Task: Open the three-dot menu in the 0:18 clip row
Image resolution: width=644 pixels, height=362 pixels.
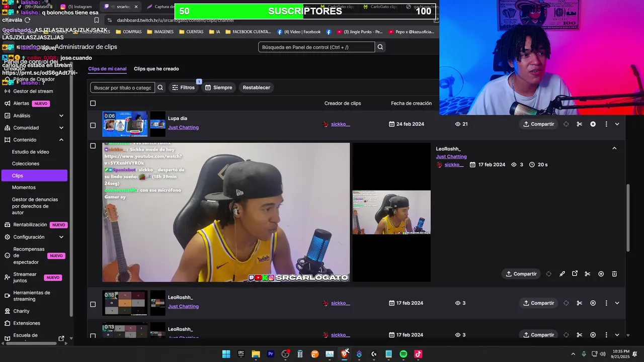Action: coord(606,303)
